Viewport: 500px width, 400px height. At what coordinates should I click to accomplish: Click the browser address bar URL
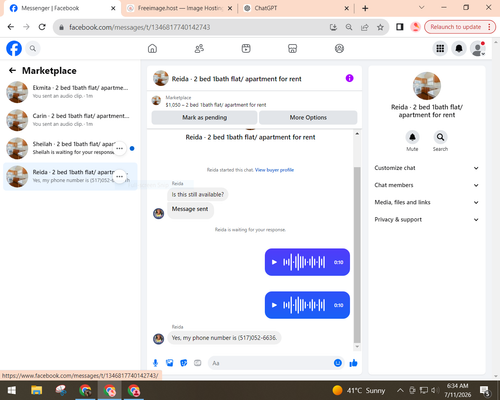coord(140,27)
